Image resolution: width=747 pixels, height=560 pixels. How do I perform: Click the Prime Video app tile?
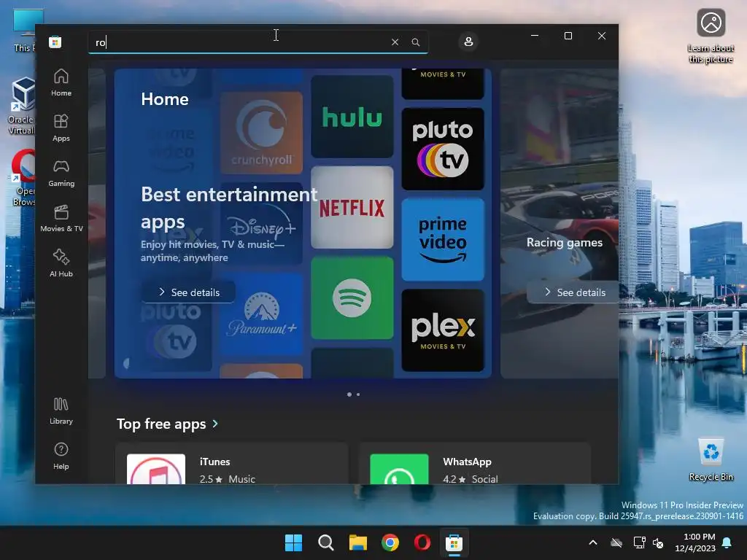point(443,239)
